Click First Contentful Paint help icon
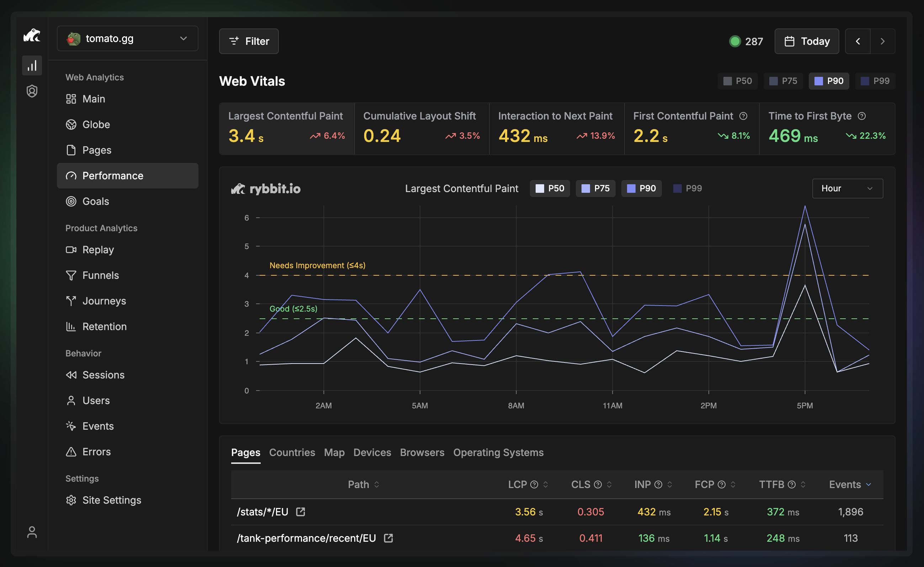This screenshot has width=924, height=567. pyautogui.click(x=743, y=116)
